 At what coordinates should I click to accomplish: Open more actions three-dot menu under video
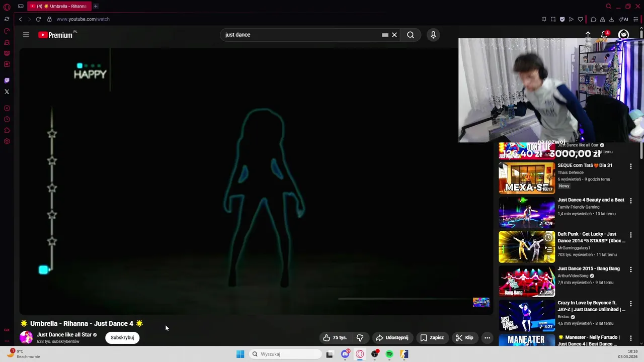click(x=487, y=337)
